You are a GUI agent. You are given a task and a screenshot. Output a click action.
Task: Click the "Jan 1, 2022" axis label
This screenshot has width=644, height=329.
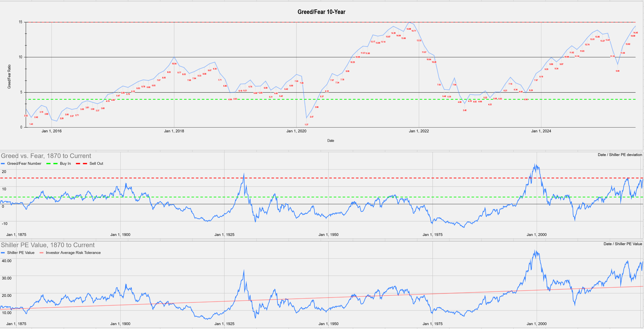point(419,131)
